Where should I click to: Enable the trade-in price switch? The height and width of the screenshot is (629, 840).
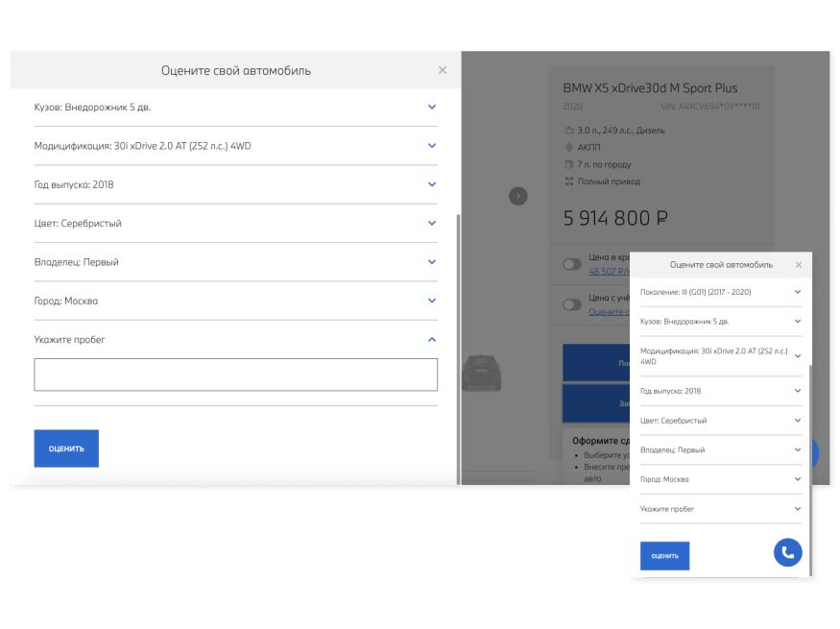[x=572, y=304]
